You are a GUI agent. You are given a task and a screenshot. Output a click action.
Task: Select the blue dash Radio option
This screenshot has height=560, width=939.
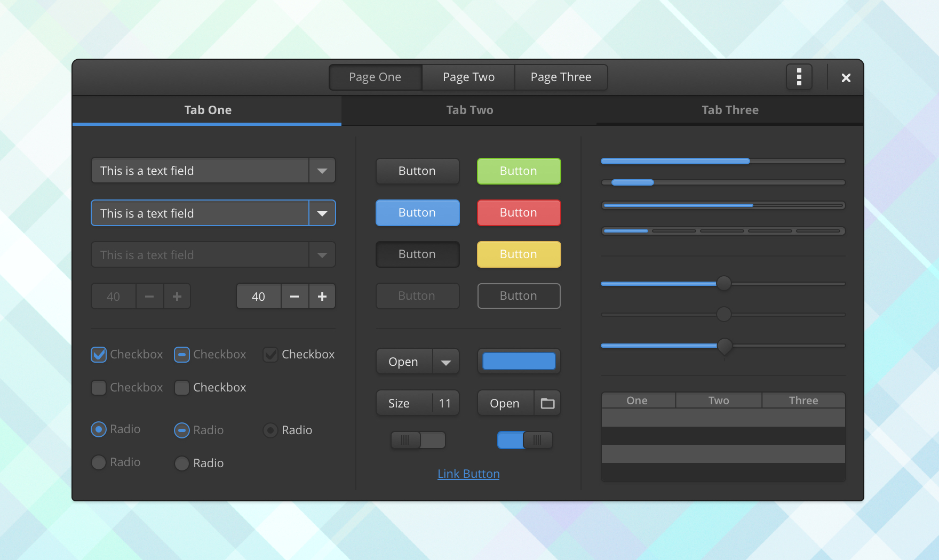pos(182,430)
